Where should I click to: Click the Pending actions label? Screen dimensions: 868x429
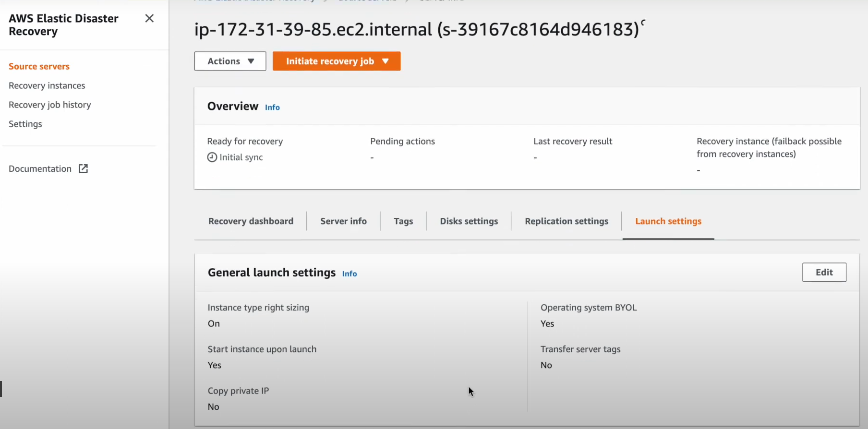(x=402, y=142)
